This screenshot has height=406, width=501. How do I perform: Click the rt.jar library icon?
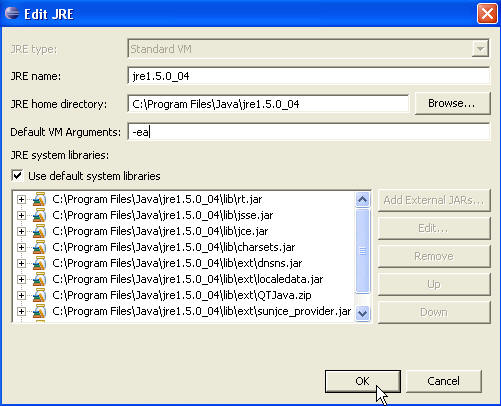39,199
